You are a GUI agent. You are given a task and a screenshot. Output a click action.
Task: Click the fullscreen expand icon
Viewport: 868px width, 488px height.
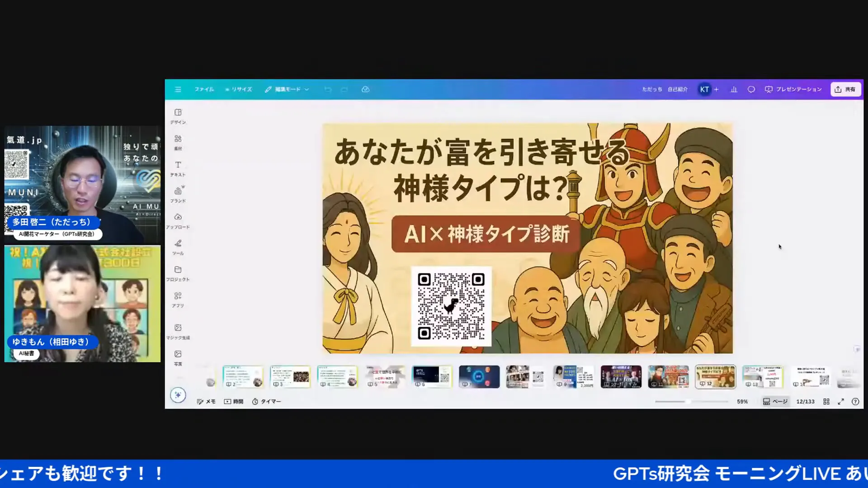pyautogui.click(x=841, y=401)
